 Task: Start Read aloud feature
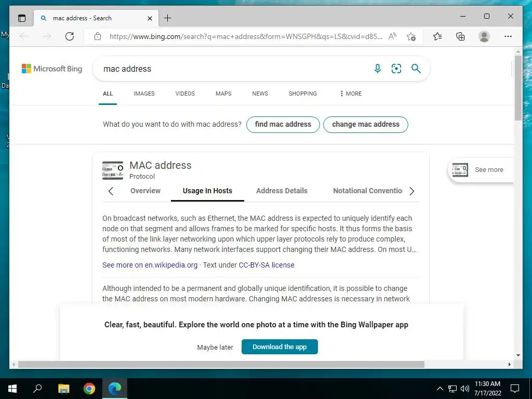point(393,36)
